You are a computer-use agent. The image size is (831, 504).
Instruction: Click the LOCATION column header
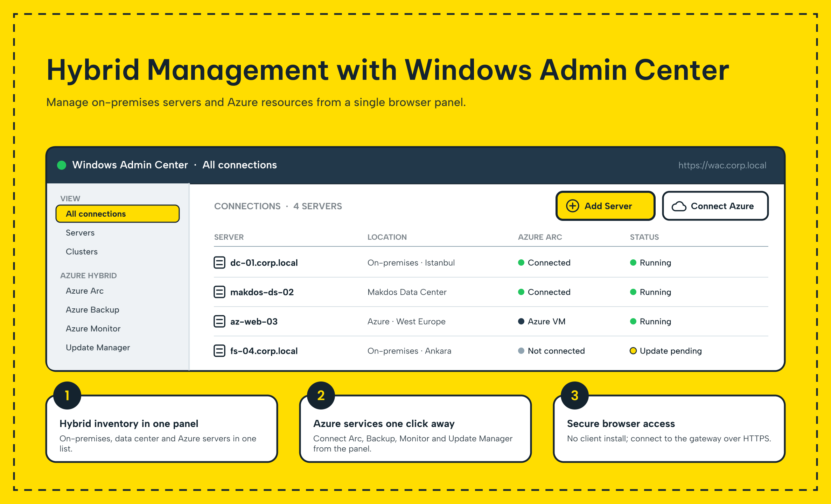click(x=387, y=237)
